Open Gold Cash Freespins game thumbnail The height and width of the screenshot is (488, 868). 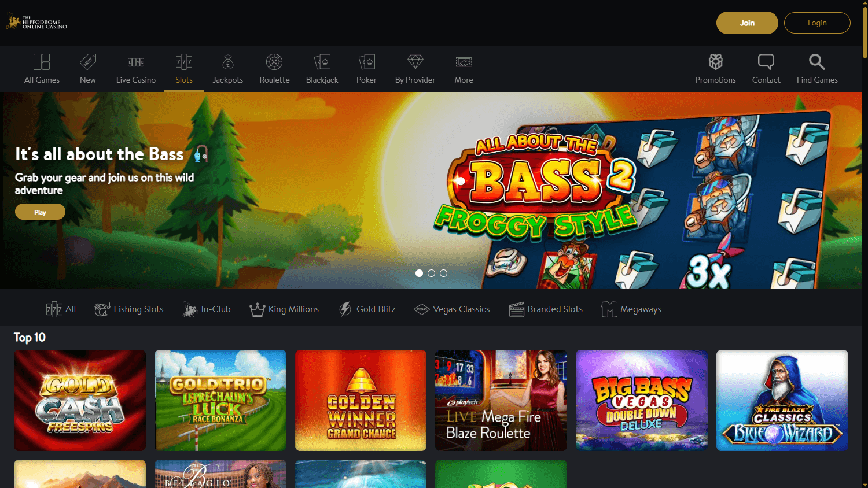tap(80, 400)
